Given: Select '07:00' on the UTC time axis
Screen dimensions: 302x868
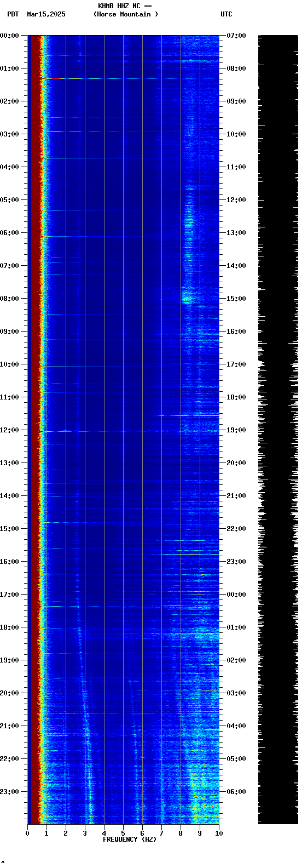Looking at the screenshot, I should point(236,36).
